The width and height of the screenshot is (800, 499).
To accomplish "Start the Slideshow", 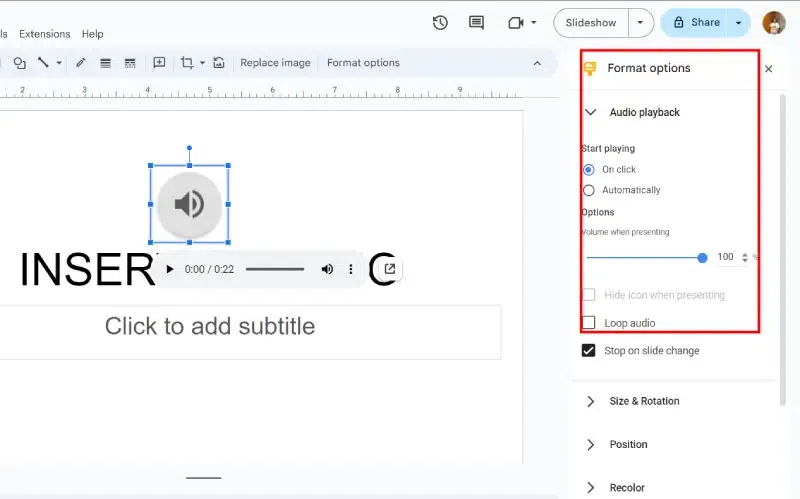I will click(591, 23).
